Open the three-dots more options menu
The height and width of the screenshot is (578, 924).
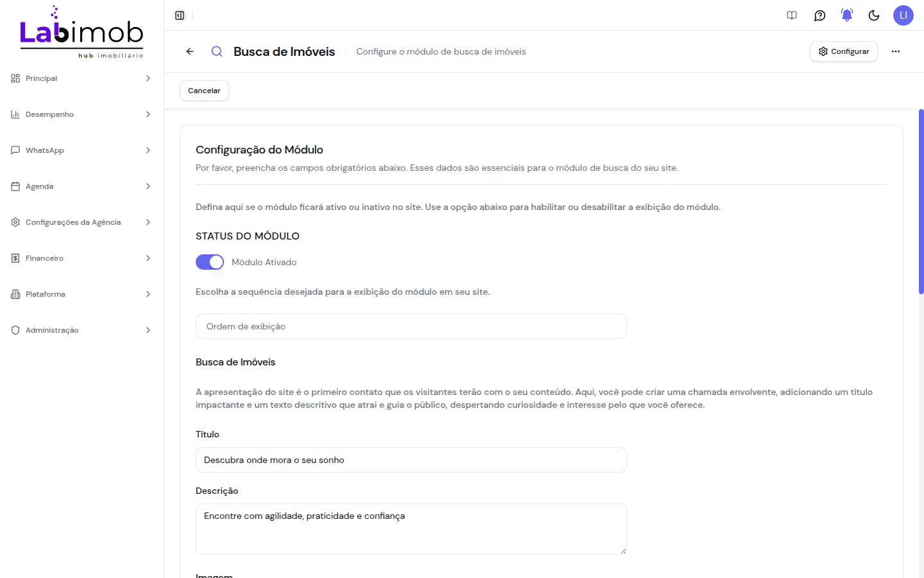click(x=896, y=51)
